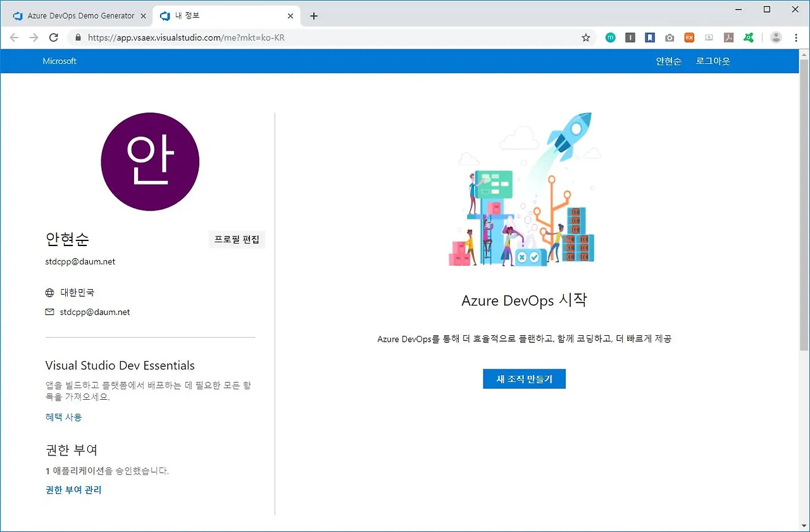
Task: Open the orange extension icon
Action: (x=690, y=37)
